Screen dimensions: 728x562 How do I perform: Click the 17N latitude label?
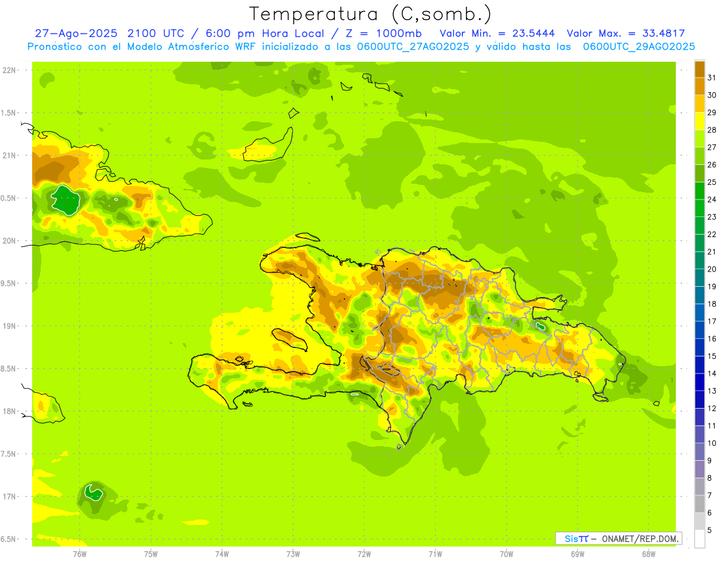[8, 497]
